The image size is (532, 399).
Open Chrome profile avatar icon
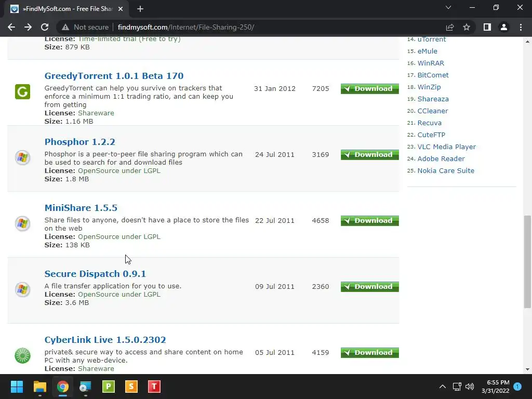click(x=504, y=27)
